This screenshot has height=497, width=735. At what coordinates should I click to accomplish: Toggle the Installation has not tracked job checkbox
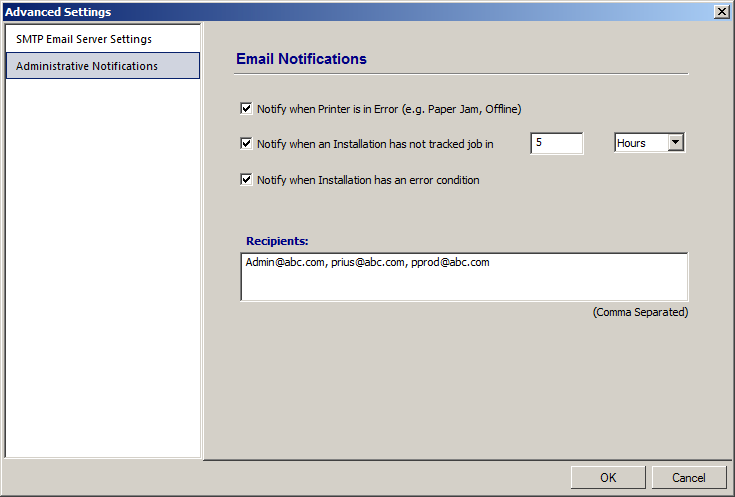pyautogui.click(x=246, y=143)
